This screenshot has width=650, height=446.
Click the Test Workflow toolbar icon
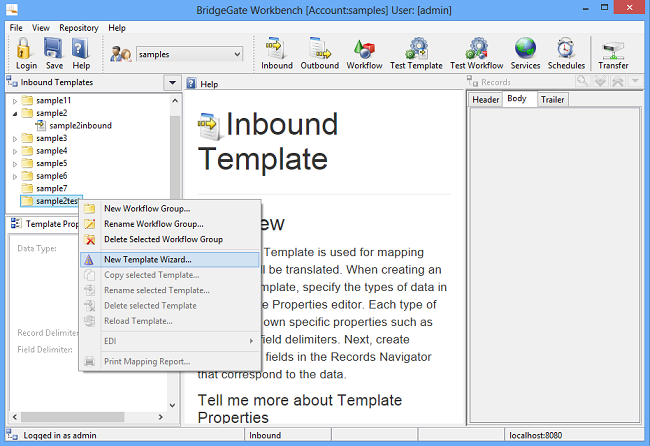tap(477, 48)
